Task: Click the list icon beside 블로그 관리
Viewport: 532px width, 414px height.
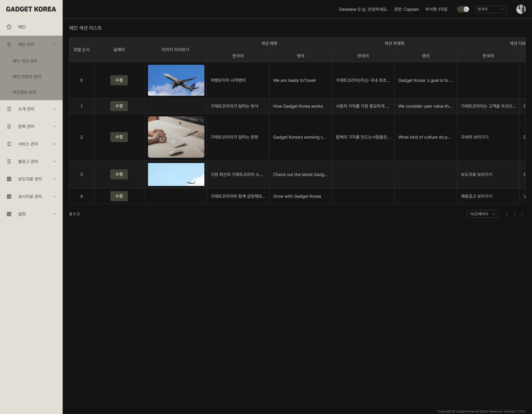Action: [x=9, y=161]
